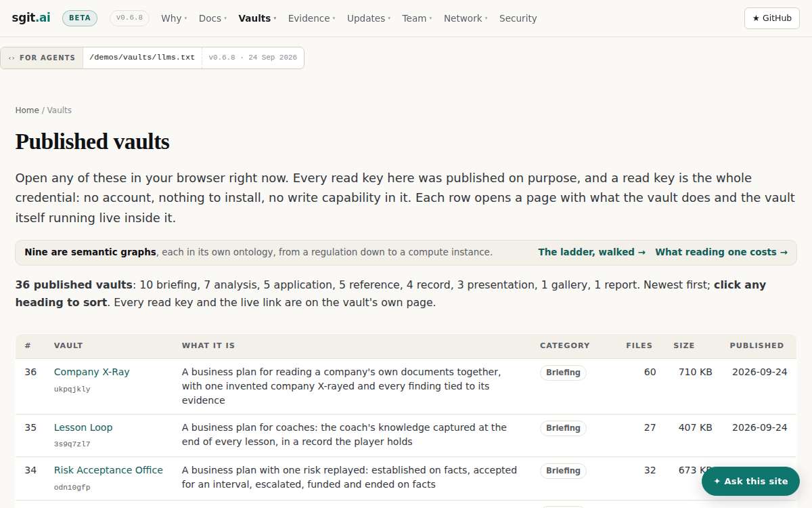Click the '36 published vaults' summary
Screen dimensions: 812x508
(x=74, y=285)
